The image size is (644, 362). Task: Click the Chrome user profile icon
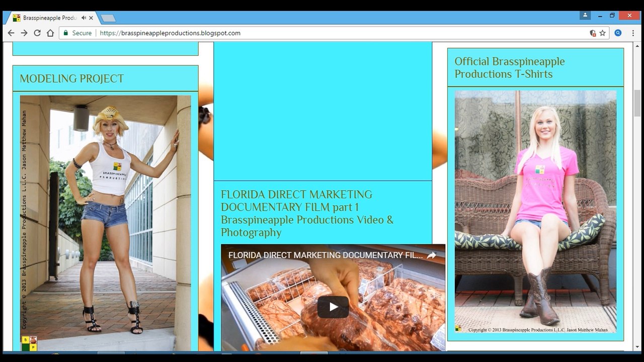pos(585,15)
